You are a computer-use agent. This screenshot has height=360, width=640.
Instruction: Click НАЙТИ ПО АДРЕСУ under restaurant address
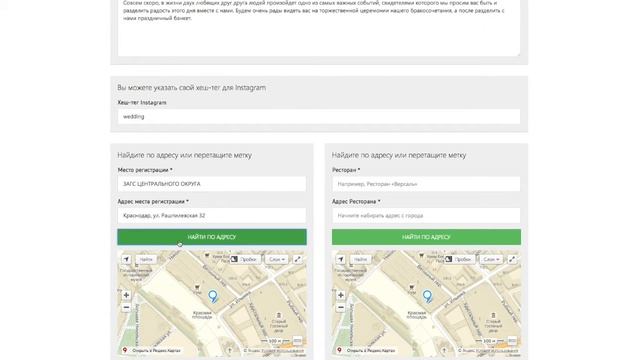(426, 237)
